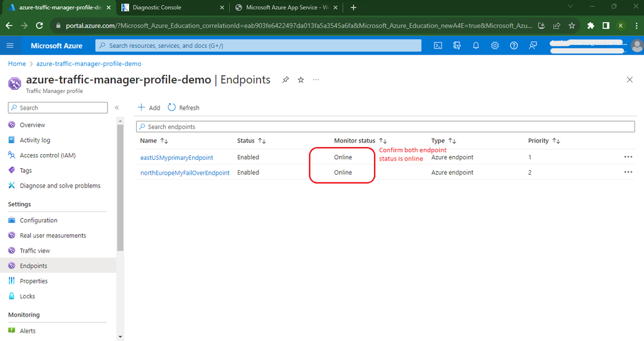The height and width of the screenshot is (341, 644).
Task: Click azure-traffic-manager-profile-demo breadcrumb
Action: click(89, 64)
